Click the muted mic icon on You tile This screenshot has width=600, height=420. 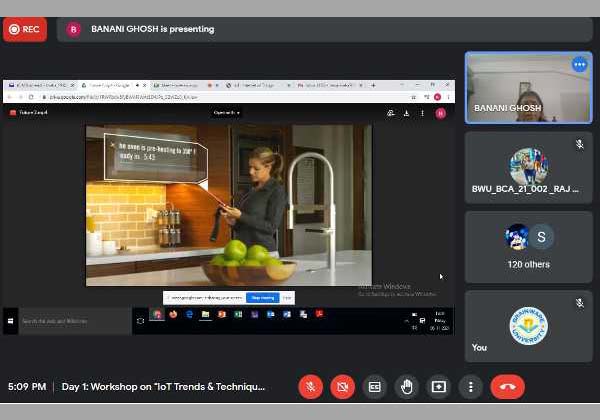[x=579, y=303]
